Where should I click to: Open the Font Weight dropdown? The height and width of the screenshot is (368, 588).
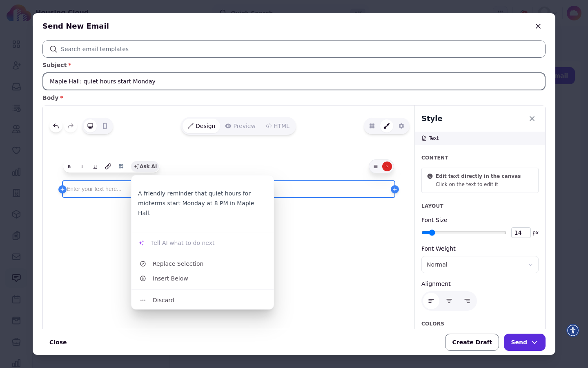480,265
